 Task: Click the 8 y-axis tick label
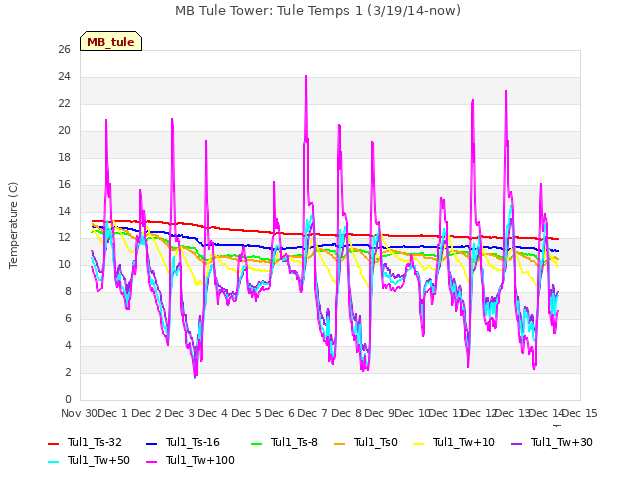68,292
